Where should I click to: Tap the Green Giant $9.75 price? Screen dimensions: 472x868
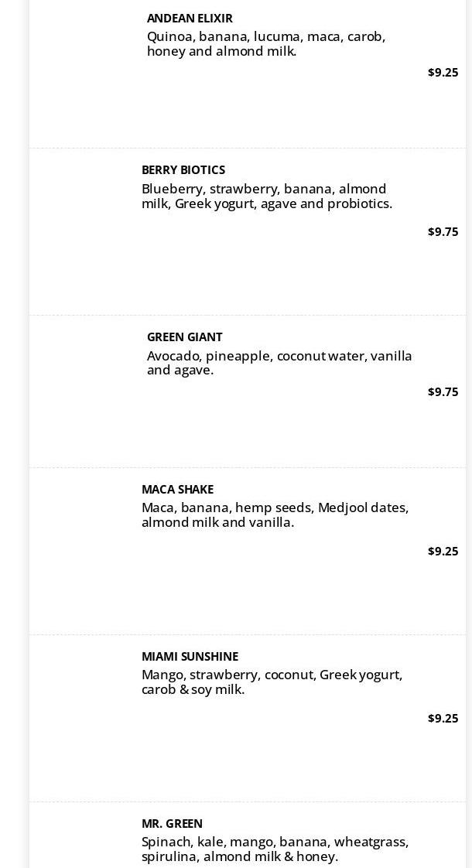click(443, 392)
